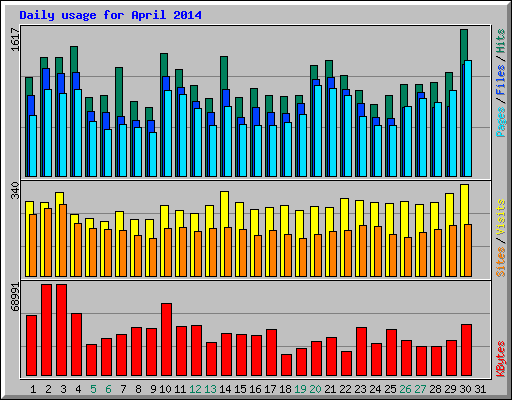Click the Visits legend label
512x400 pixels.
point(501,218)
